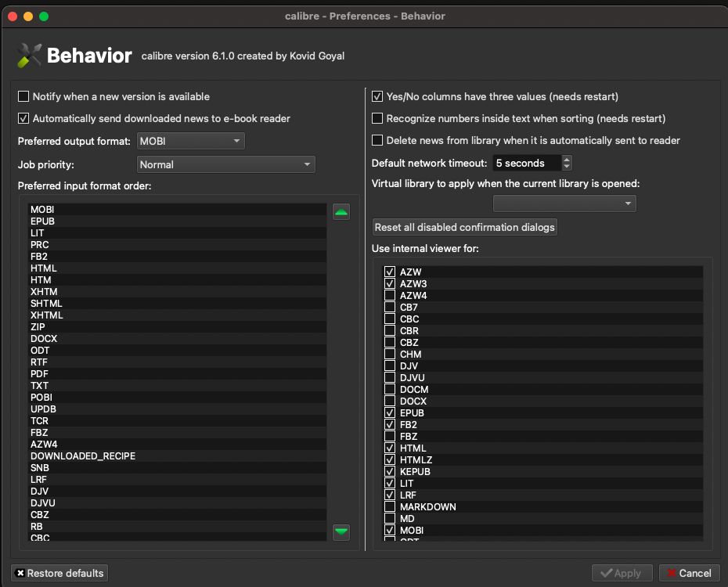Expand the Job priority dropdown

[x=225, y=164]
